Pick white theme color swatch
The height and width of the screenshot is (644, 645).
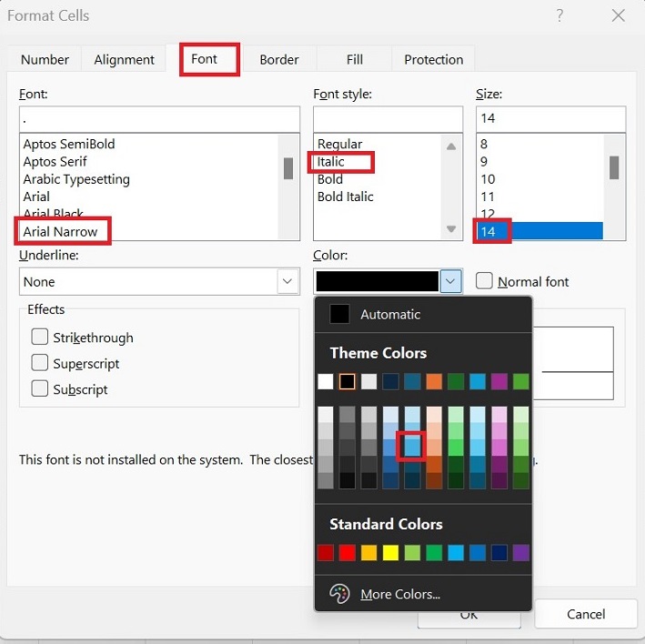pyautogui.click(x=326, y=382)
